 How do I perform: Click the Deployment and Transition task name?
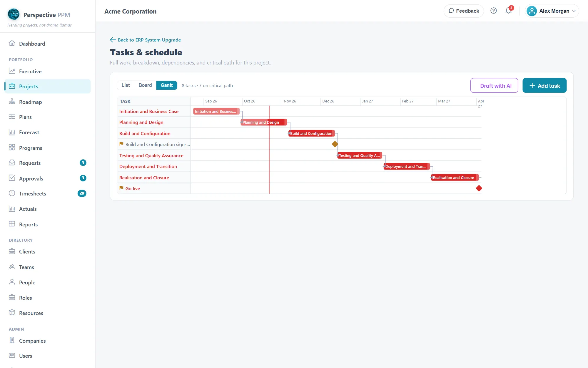(148, 167)
